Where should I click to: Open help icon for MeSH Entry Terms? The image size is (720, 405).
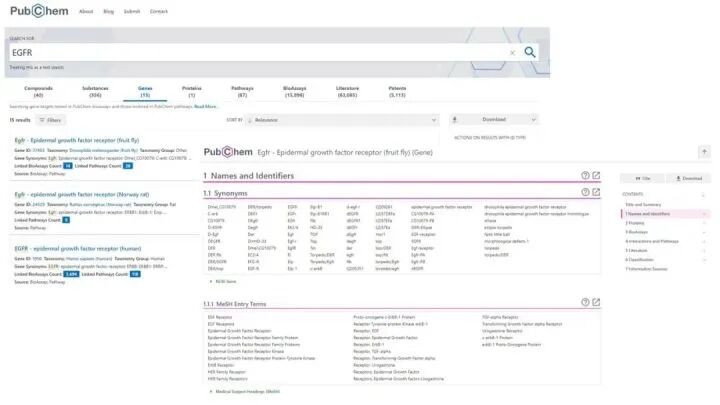point(585,302)
